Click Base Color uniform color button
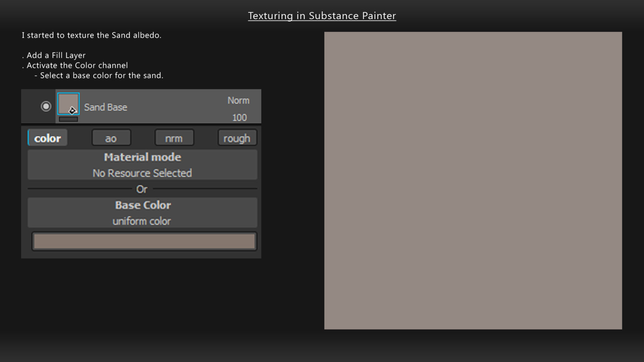 point(142,213)
